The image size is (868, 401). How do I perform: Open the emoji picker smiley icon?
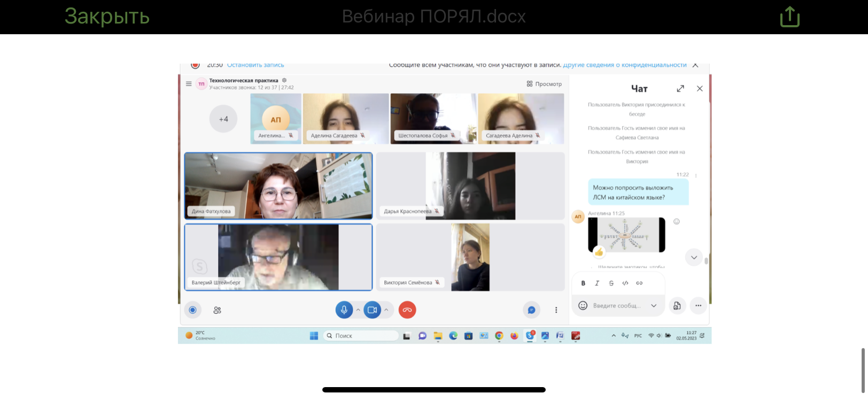pos(583,305)
